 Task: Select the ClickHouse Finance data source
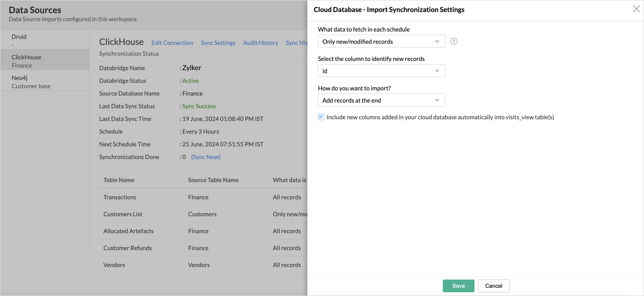27,61
